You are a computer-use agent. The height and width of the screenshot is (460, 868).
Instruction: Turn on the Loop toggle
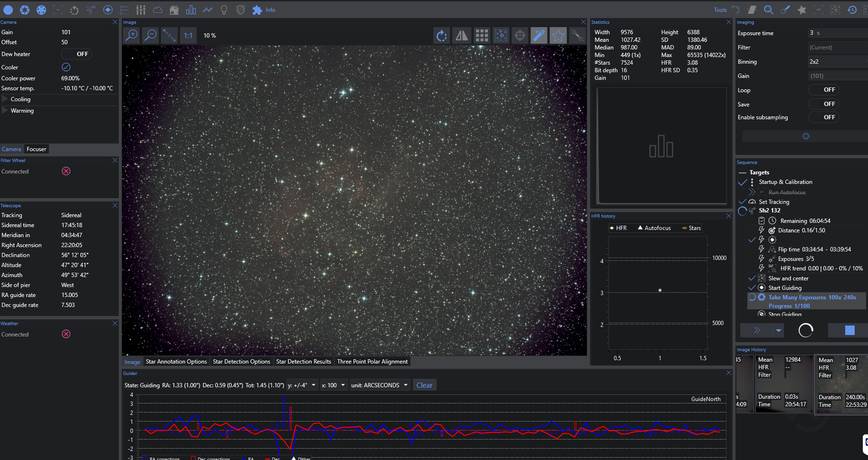tap(824, 90)
